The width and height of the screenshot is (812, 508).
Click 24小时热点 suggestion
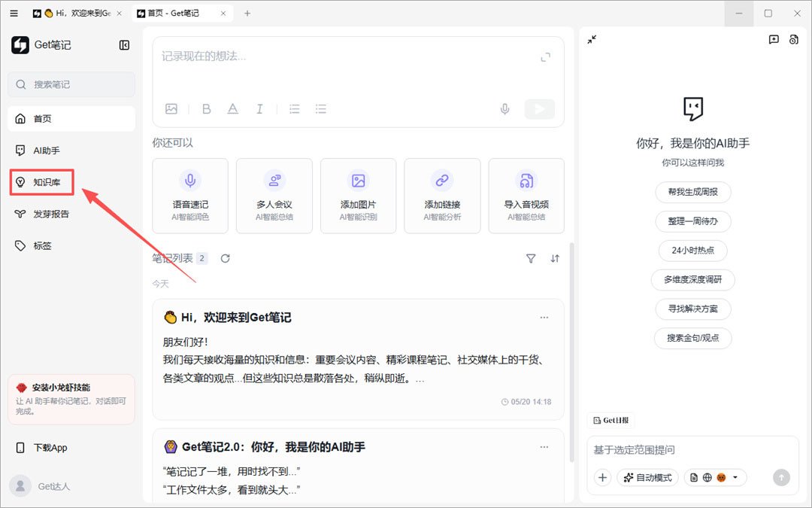point(693,251)
